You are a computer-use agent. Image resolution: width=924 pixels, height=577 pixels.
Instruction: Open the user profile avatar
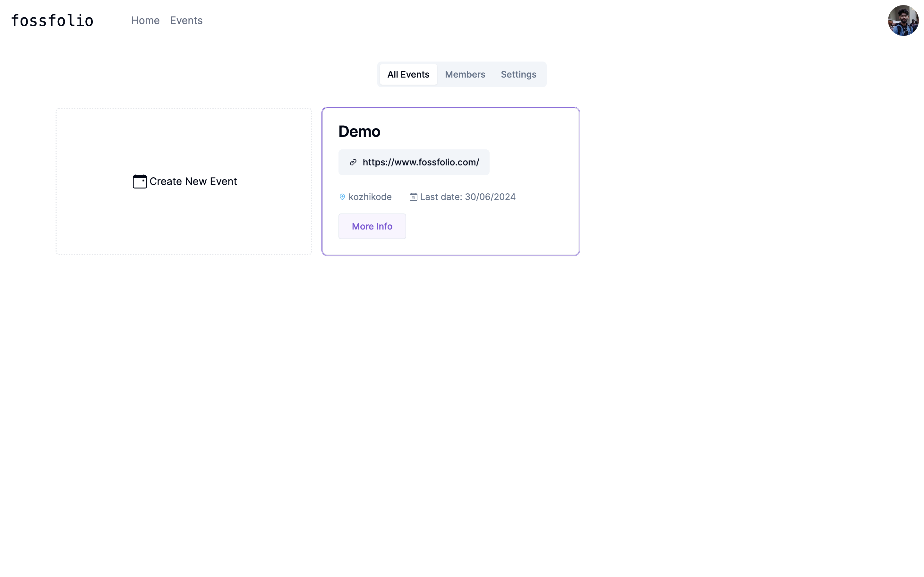(x=903, y=21)
